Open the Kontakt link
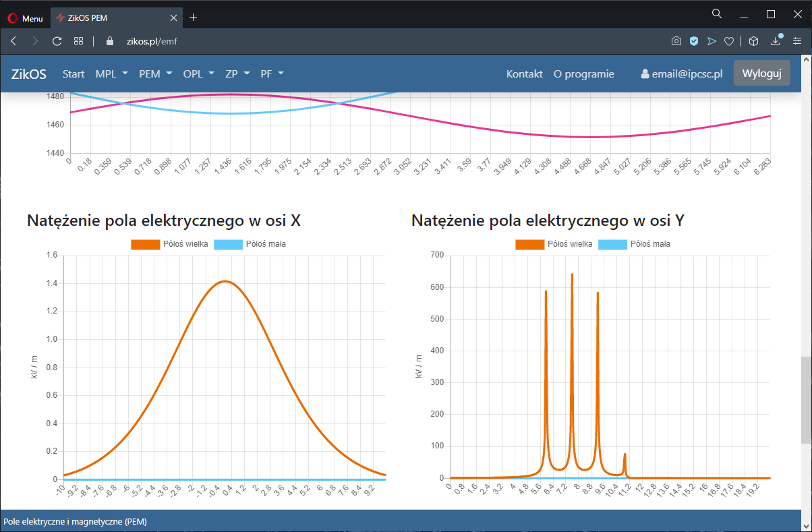Image resolution: width=812 pixels, height=532 pixels. [524, 74]
